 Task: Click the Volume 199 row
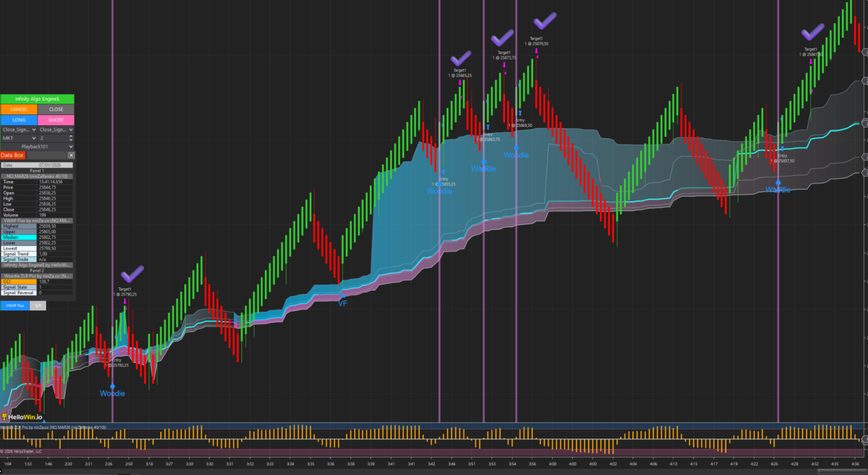coord(37,215)
